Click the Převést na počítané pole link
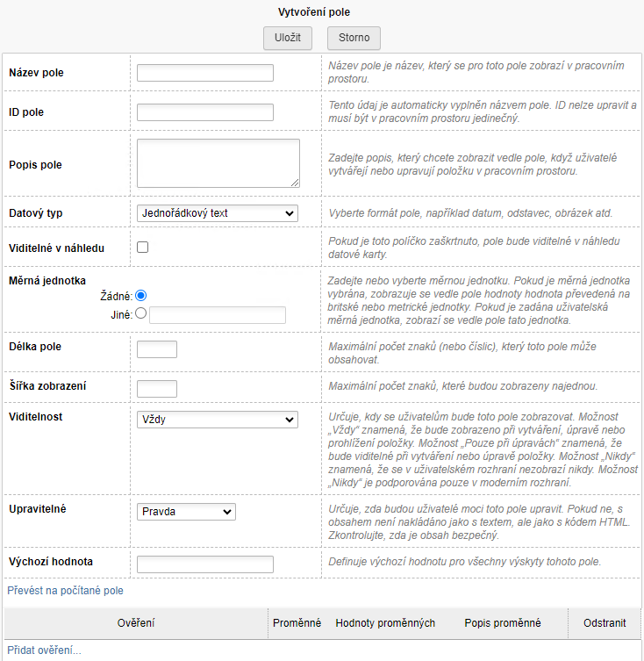Screen dimensions: 644x661 65,592
